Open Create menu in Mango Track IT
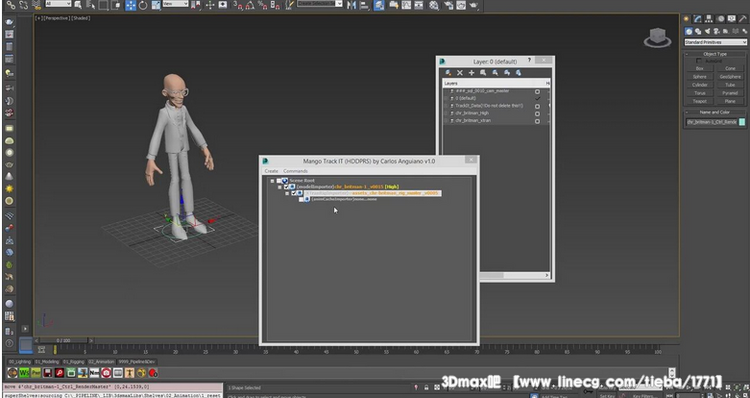 (x=271, y=171)
